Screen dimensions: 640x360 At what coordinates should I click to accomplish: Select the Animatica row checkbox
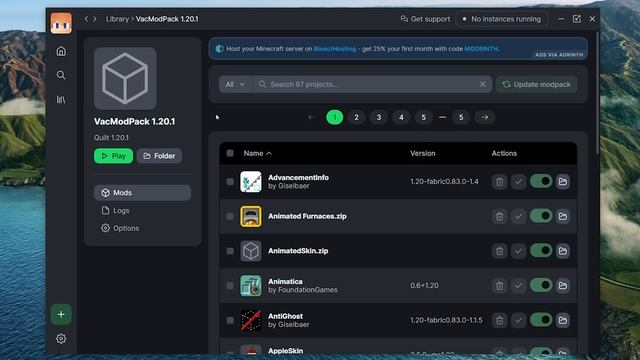230,286
